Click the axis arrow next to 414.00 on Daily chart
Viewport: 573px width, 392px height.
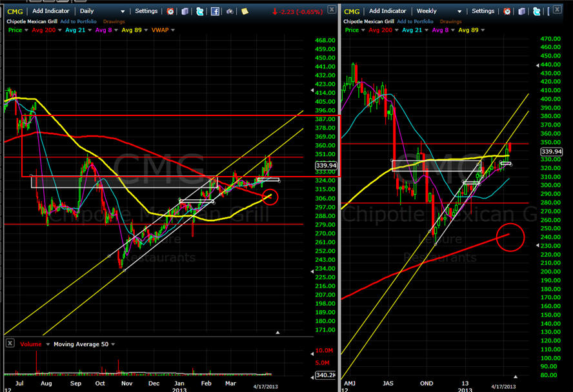point(312,90)
